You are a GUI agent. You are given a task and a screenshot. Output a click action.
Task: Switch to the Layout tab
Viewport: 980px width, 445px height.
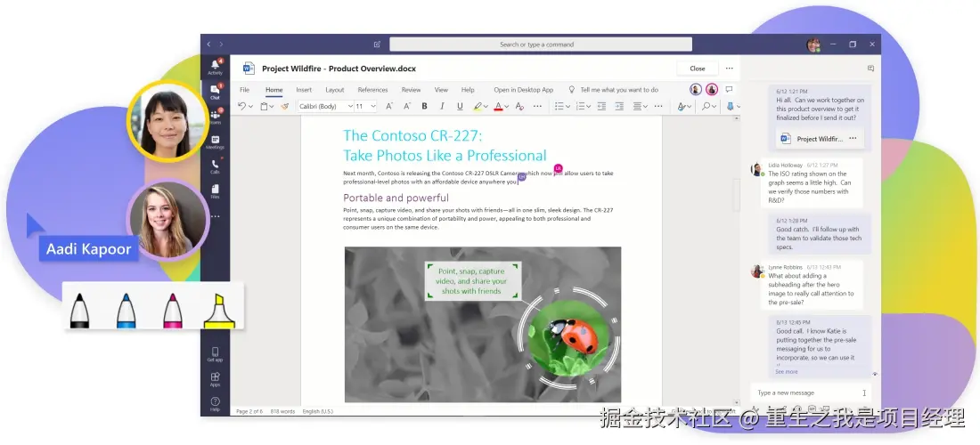pos(334,90)
